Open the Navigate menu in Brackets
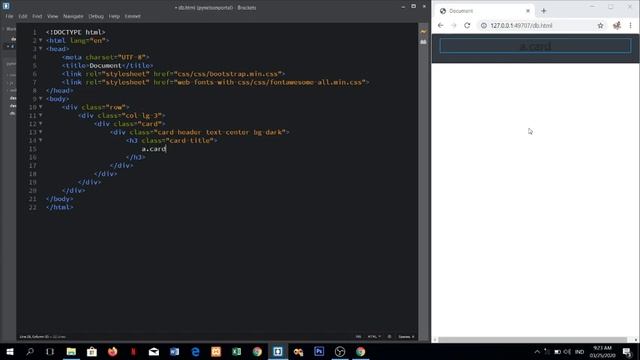This screenshot has height=360, width=640. (x=73, y=16)
